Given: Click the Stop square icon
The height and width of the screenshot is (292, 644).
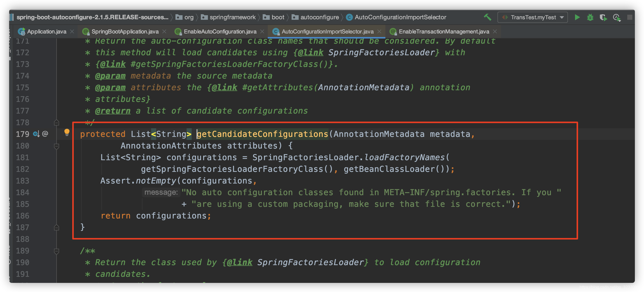Looking at the screenshot, I should pyautogui.click(x=630, y=17).
